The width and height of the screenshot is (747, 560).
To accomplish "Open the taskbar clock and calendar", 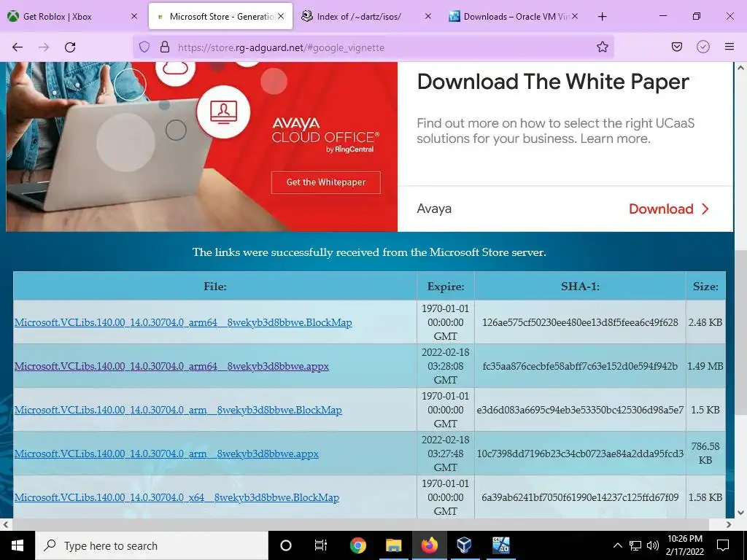I will pos(684,545).
